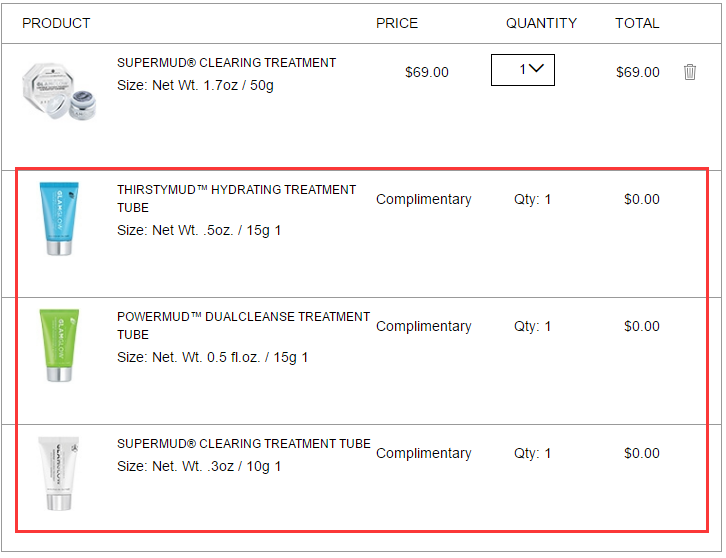This screenshot has width=726, height=558.
Task: Click the blue Thirstymud tube thumbnail
Action: (59, 218)
